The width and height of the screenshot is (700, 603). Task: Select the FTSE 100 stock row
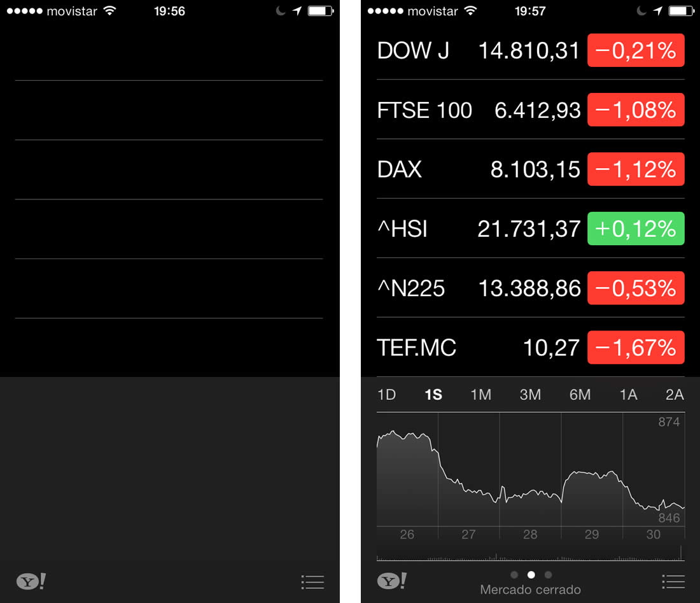[477, 110]
